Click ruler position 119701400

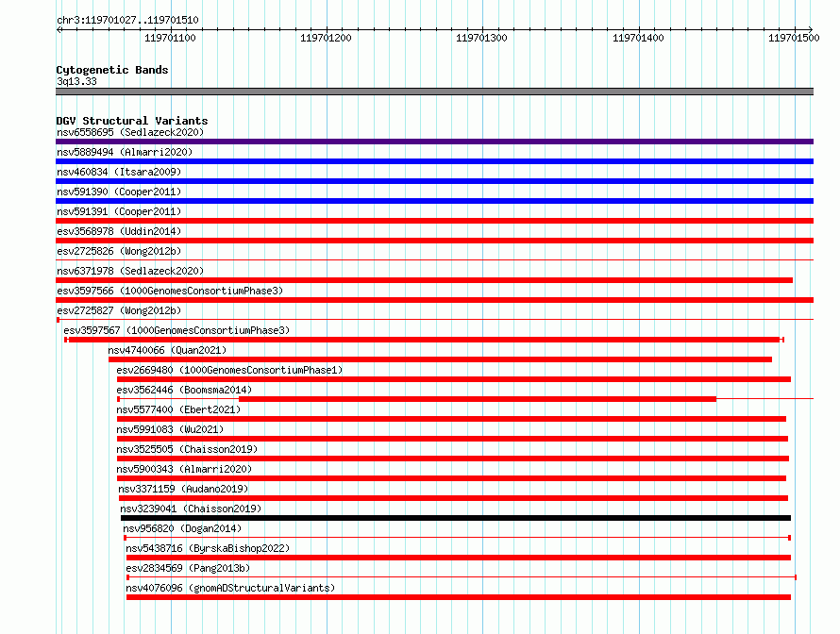638,38
